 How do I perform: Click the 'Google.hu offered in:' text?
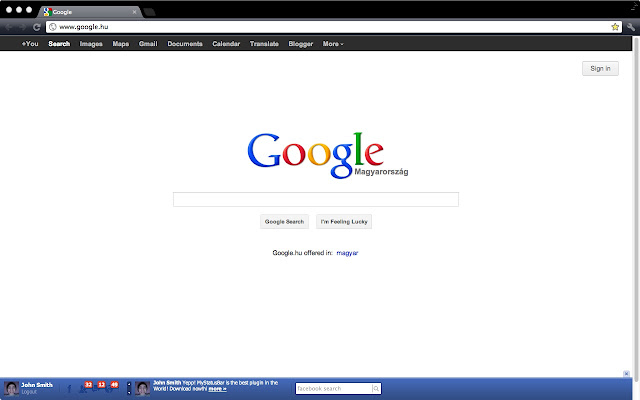click(x=302, y=253)
